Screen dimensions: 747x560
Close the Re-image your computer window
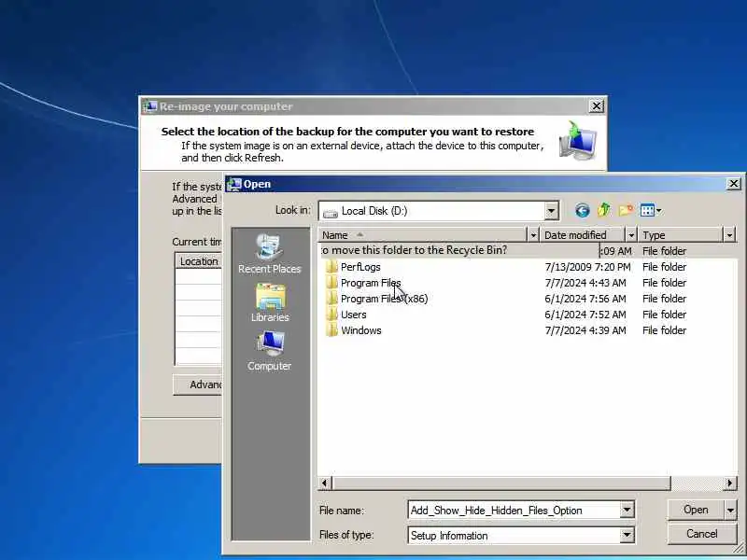coord(597,106)
